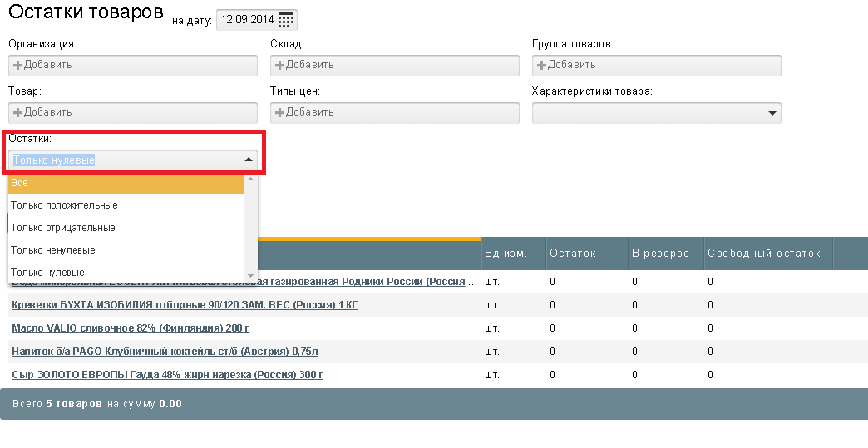
Task: Click 'Добавить' in Типы цен field
Action: click(309, 112)
